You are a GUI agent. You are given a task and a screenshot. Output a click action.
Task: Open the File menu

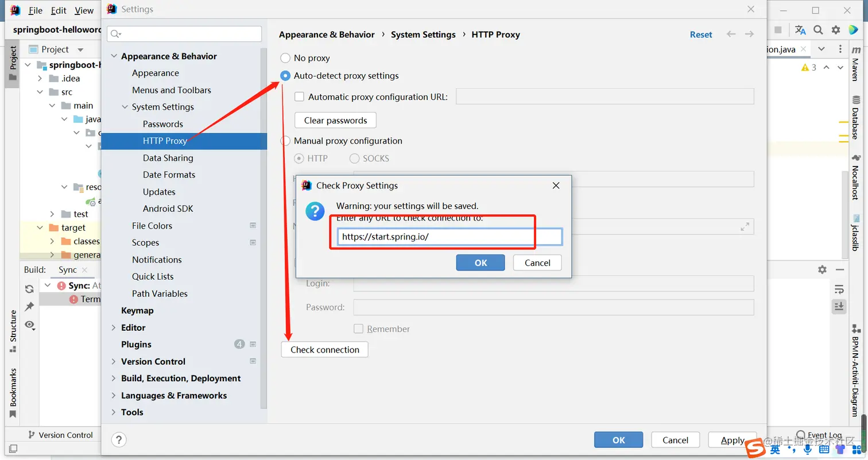[35, 10]
